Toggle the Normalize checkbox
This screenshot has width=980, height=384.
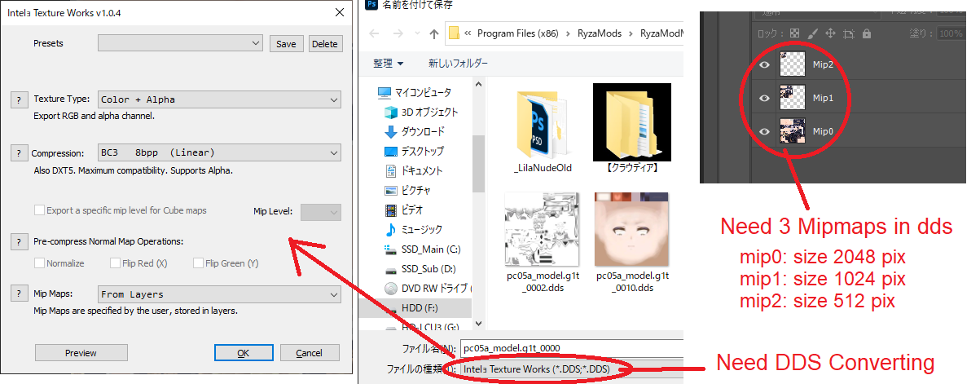(39, 263)
